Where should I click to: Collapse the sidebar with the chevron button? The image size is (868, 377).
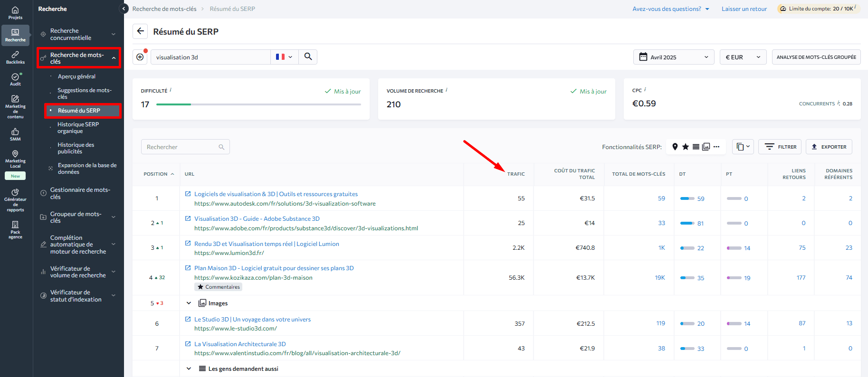(124, 9)
